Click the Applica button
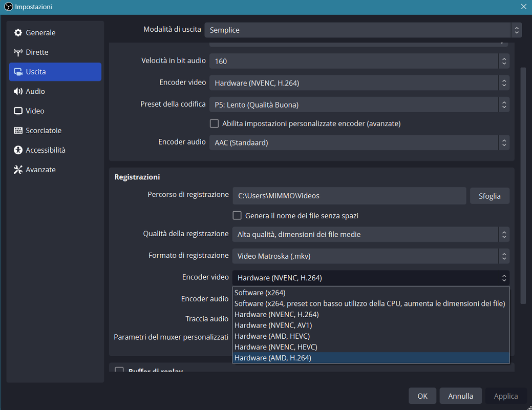The height and width of the screenshot is (410, 532). [505, 396]
